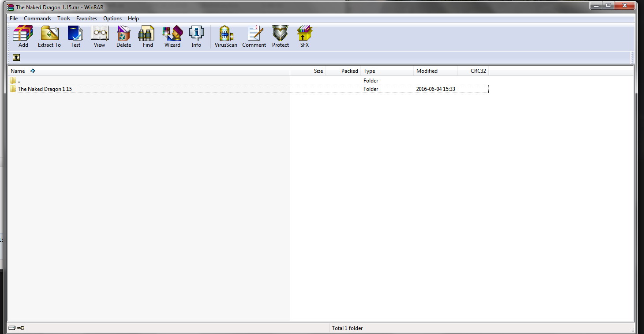Image resolution: width=644 pixels, height=334 pixels.
Task: Sort files by Size column header
Action: pyautogui.click(x=308, y=71)
